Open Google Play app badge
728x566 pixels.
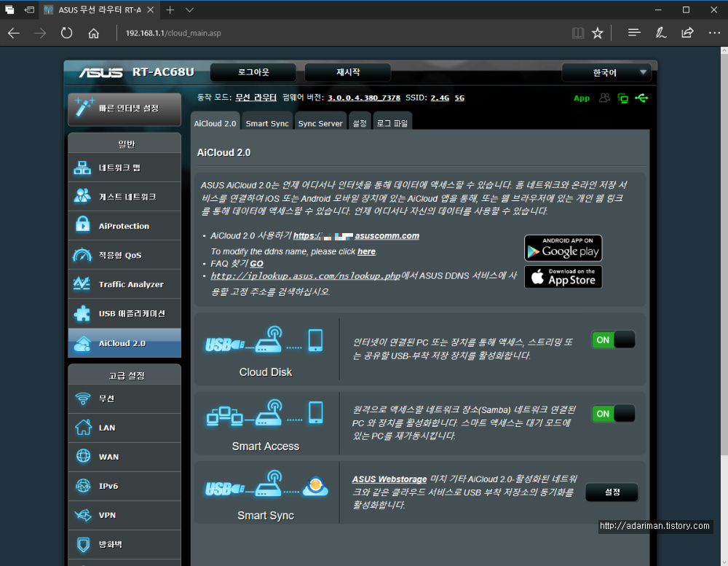pyautogui.click(x=563, y=248)
